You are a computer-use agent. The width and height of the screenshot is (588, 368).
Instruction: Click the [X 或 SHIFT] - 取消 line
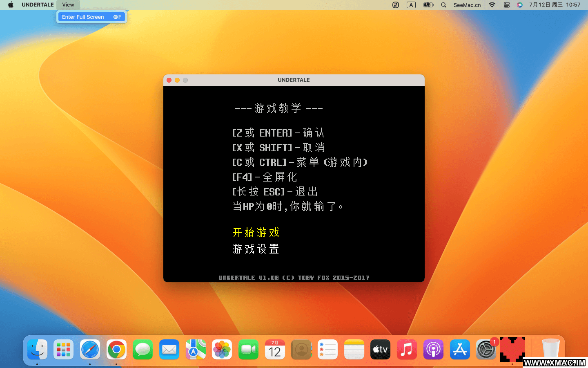(278, 148)
